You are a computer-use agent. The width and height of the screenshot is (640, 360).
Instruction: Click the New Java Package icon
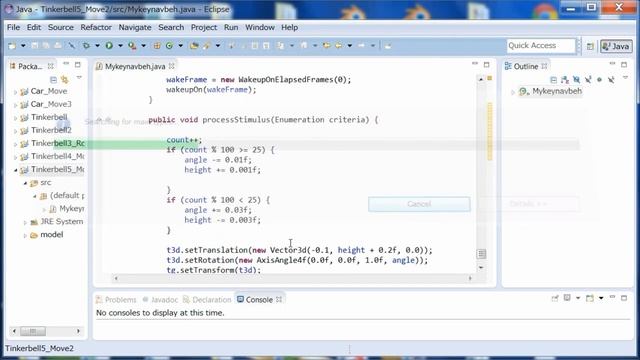[x=157, y=46]
